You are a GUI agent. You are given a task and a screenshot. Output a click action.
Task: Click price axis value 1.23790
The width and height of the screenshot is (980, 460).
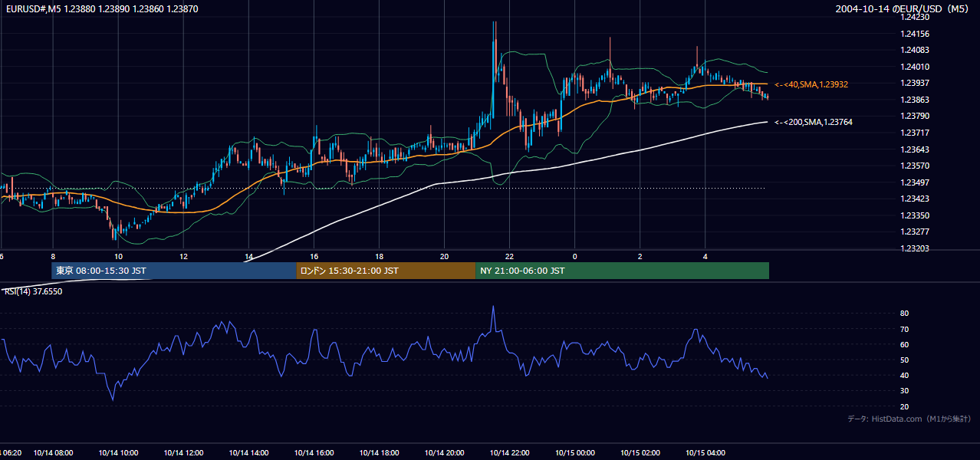click(914, 116)
